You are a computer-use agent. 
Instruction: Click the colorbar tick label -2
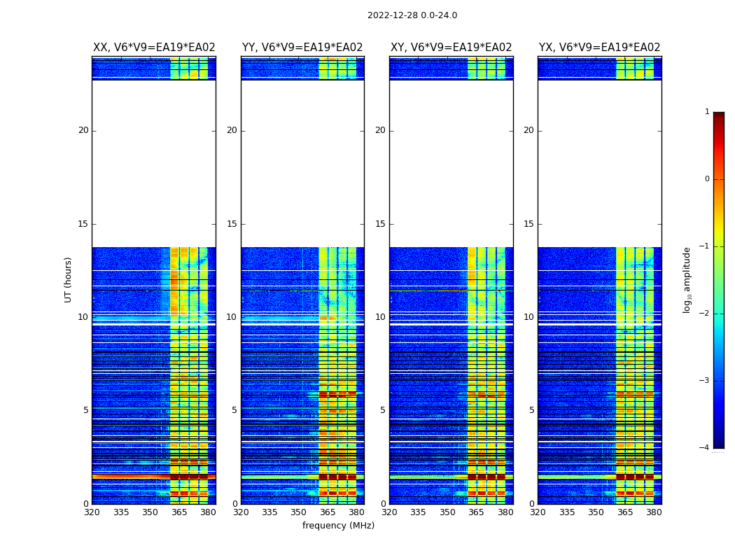pyautogui.click(x=704, y=314)
